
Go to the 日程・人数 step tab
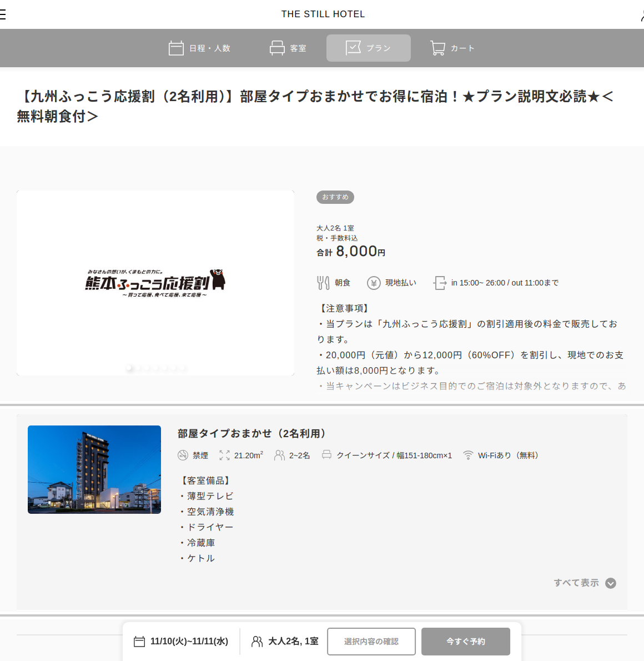200,48
